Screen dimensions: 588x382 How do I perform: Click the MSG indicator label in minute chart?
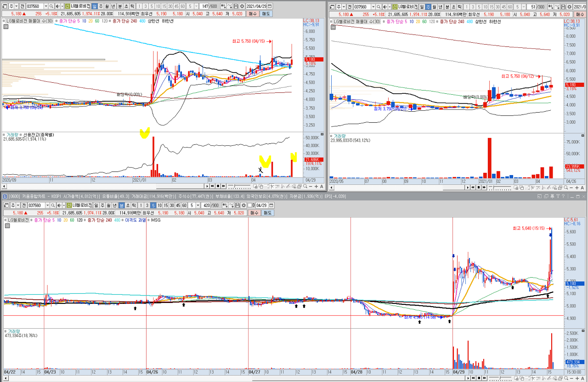pos(156,220)
